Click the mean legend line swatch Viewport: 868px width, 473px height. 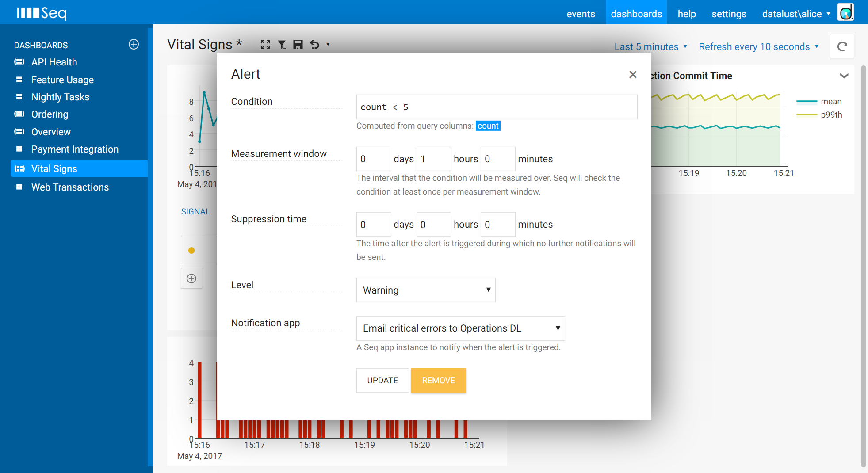pyautogui.click(x=807, y=102)
